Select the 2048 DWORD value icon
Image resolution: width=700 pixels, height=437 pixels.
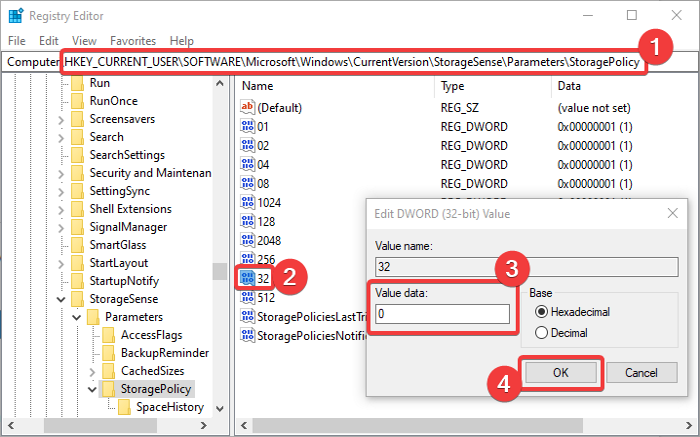click(x=247, y=240)
